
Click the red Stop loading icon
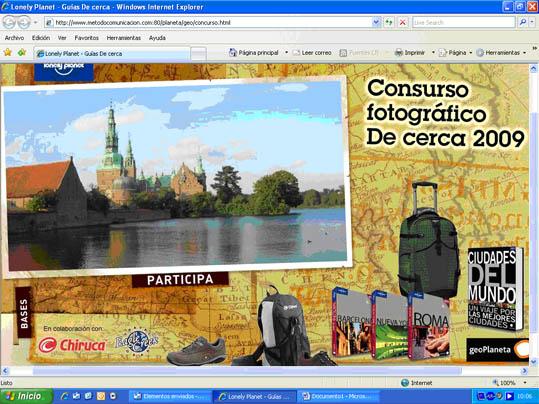pyautogui.click(x=403, y=23)
